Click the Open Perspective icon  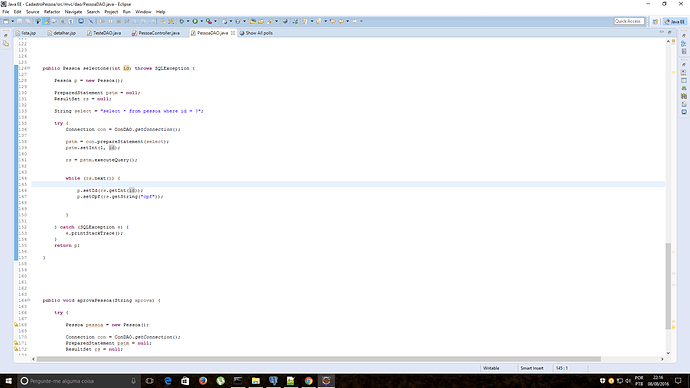tap(655, 21)
